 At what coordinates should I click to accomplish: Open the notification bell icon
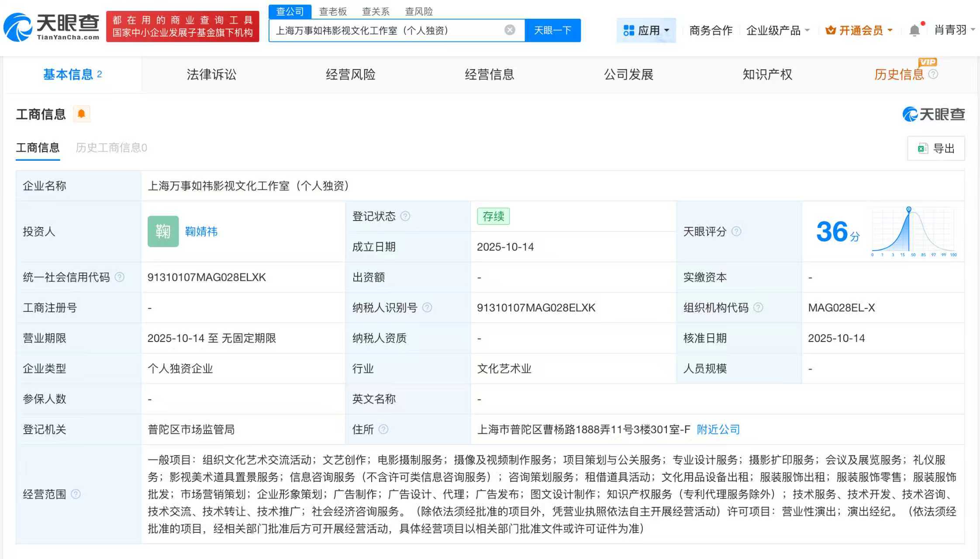click(x=914, y=30)
